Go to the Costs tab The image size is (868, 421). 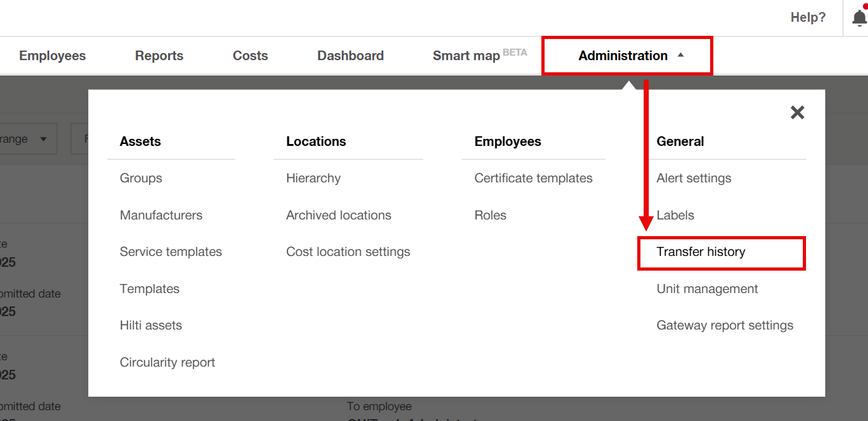(250, 56)
